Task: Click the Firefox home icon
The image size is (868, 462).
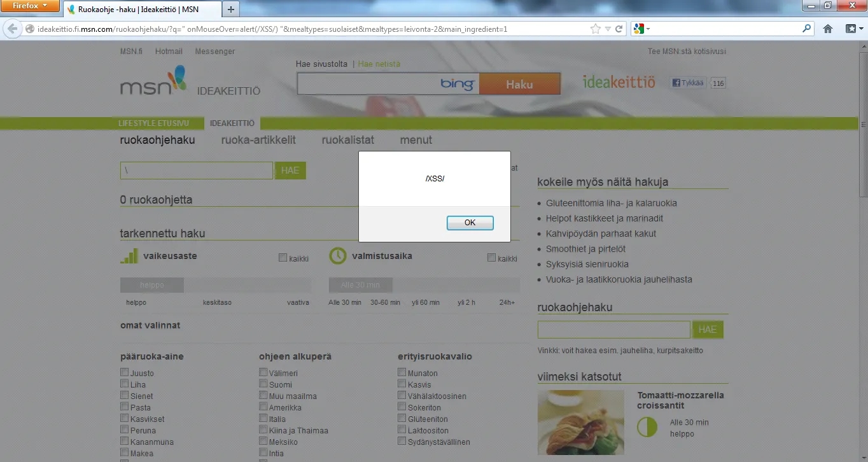Action: (x=828, y=29)
